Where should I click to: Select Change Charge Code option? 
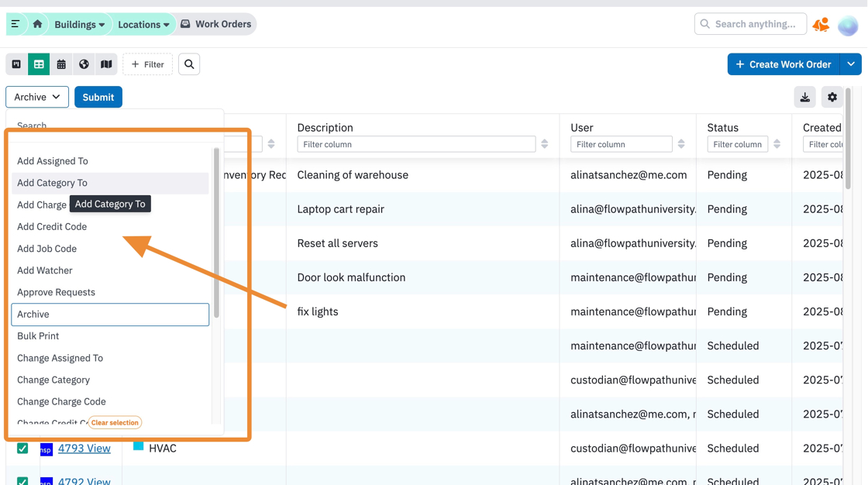point(110,401)
